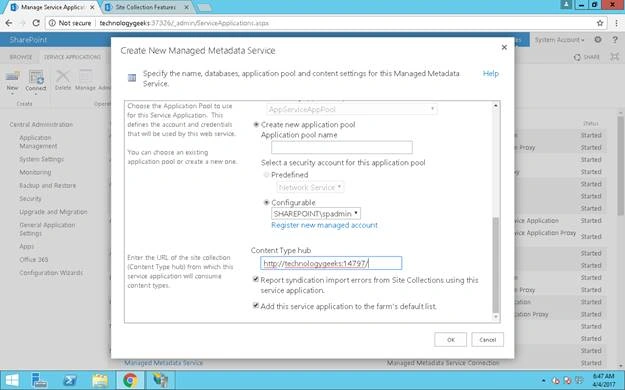Open SharePoint settings gear icon
625x390 pixels.
click(x=598, y=39)
